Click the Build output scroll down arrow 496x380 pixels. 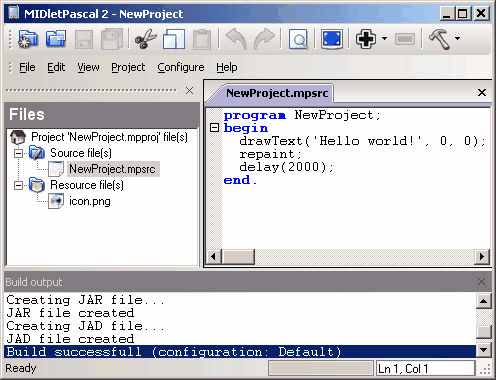coord(483,350)
